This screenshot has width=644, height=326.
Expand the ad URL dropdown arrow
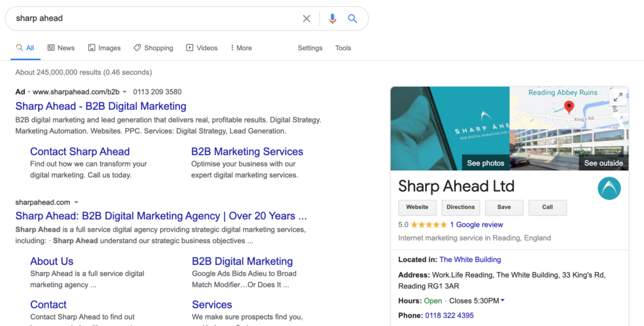(125, 92)
